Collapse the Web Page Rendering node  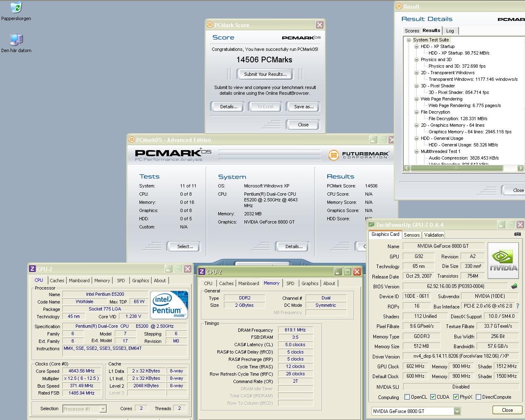[416, 99]
